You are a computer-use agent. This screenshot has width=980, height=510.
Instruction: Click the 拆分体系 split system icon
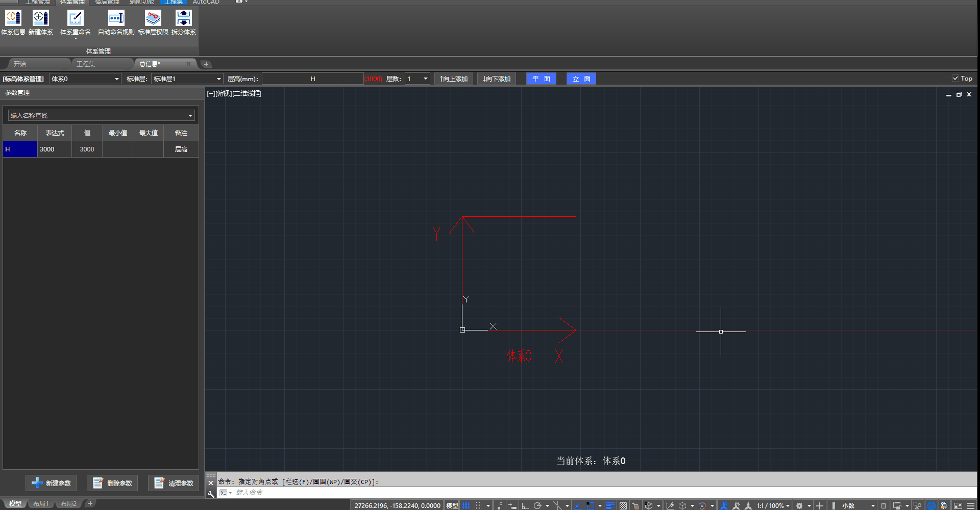click(x=183, y=22)
